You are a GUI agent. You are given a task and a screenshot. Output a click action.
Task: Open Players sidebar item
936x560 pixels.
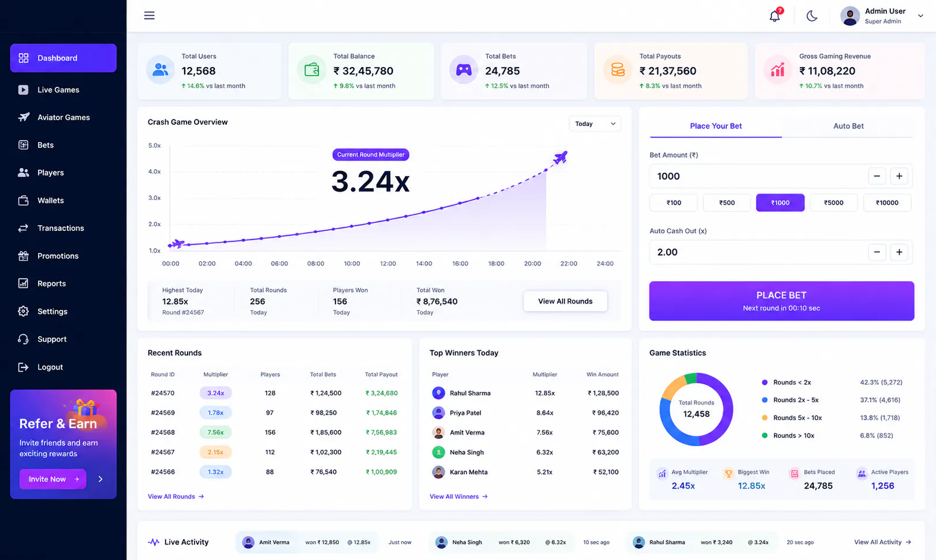[x=63, y=173]
